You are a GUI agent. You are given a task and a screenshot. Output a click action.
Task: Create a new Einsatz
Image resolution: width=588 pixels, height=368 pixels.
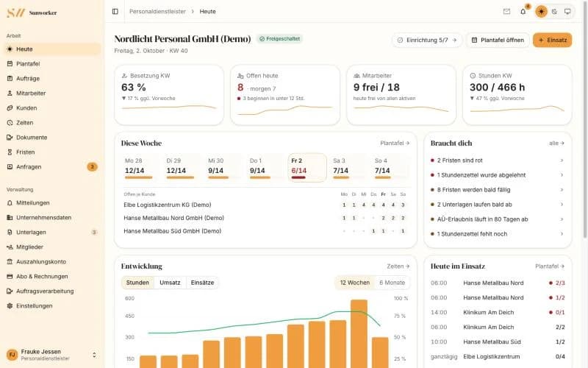[x=553, y=40]
